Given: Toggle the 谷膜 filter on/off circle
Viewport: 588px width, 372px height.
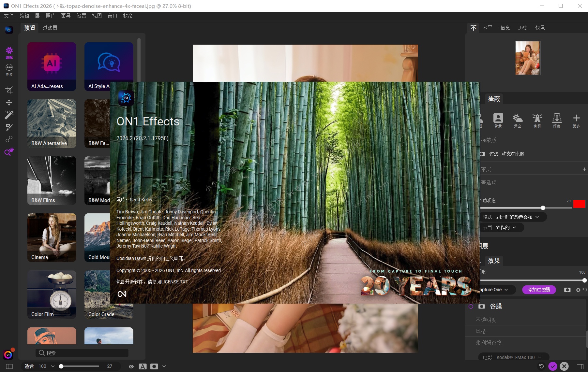Looking at the screenshot, I should [x=471, y=307].
